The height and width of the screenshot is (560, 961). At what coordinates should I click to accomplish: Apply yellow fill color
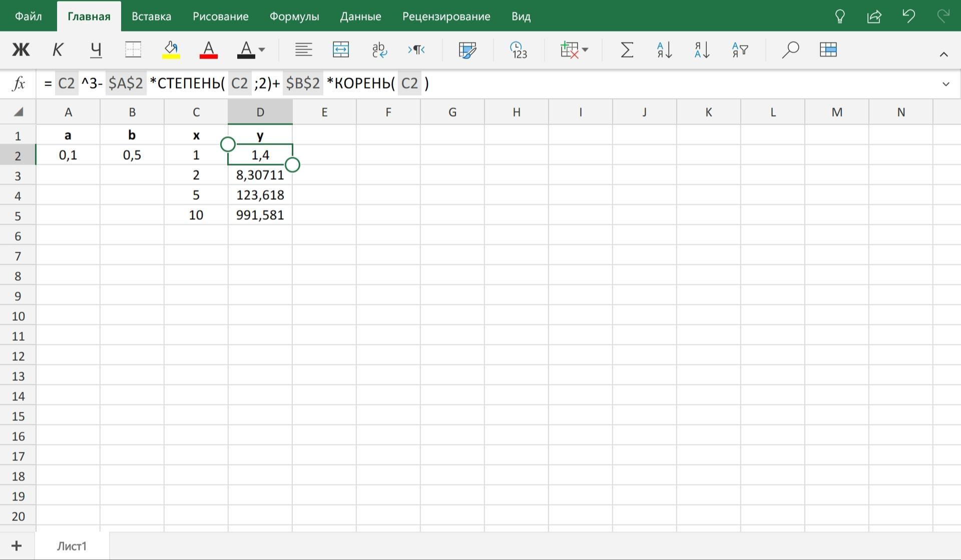171,50
